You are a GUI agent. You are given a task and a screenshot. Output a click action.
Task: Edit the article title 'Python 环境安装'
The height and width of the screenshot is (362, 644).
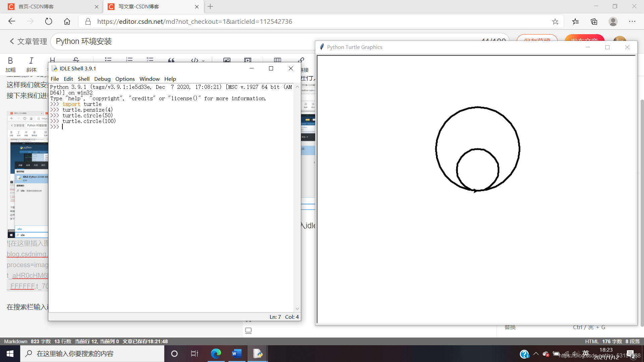(84, 41)
